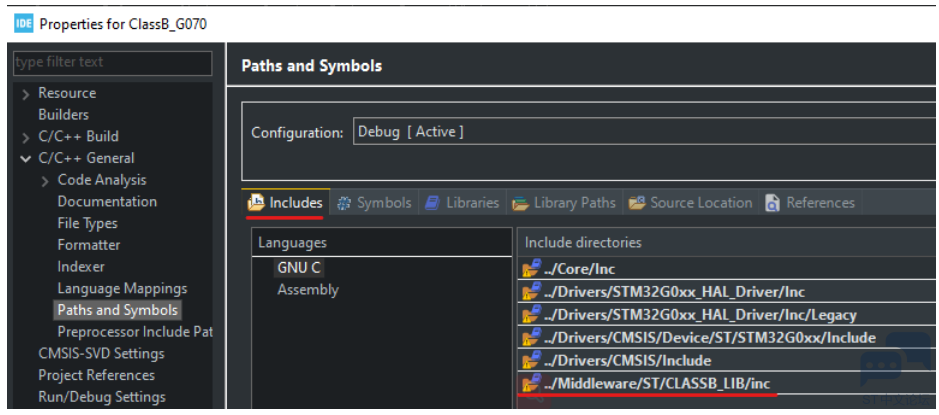The height and width of the screenshot is (415, 939).
Task: Click the Languages column header
Action: [x=382, y=243]
